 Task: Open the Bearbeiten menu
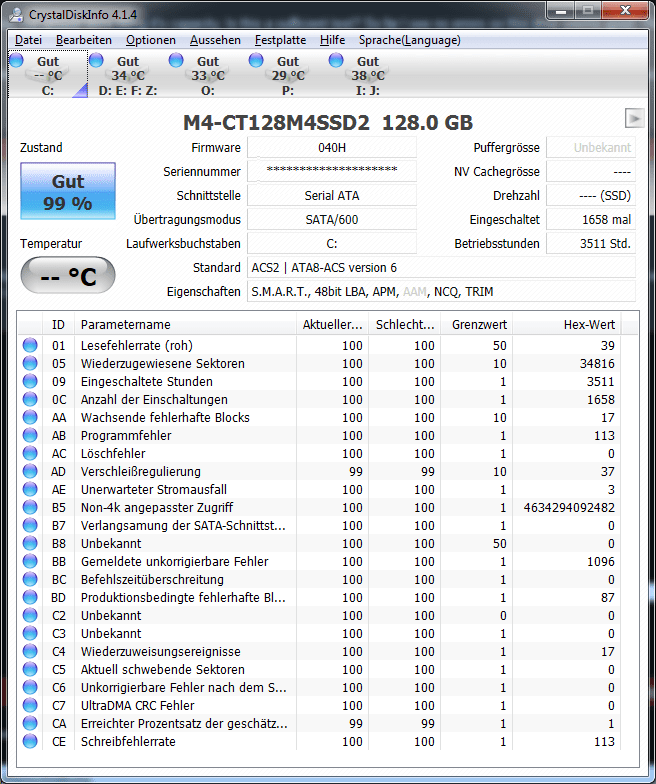click(x=84, y=40)
